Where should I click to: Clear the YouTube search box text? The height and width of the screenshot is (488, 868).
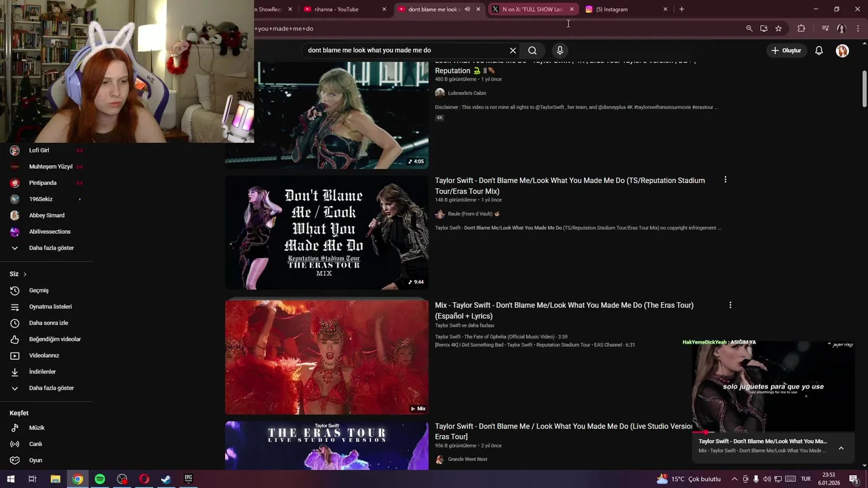click(513, 50)
